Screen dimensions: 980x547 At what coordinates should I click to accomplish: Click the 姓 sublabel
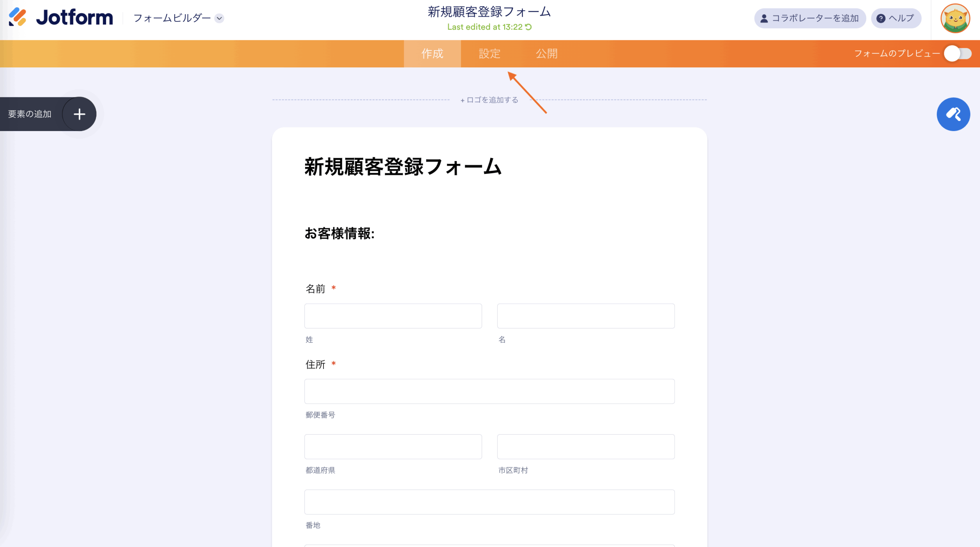coord(309,339)
